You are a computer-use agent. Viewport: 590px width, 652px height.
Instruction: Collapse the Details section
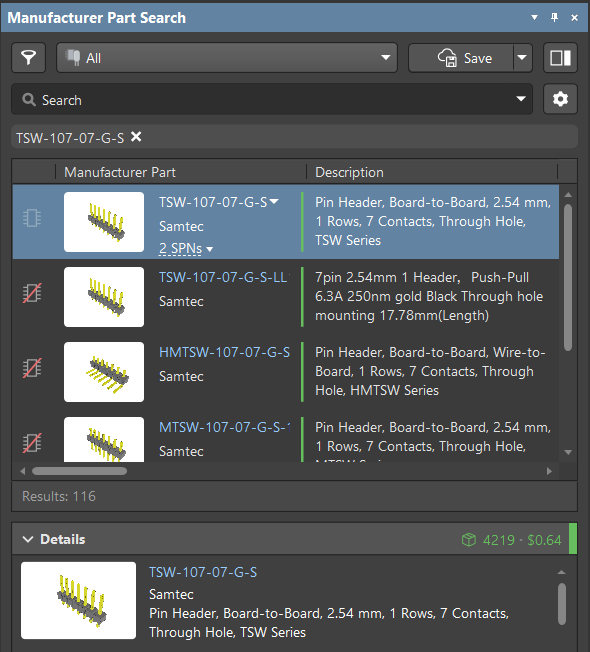point(28,539)
